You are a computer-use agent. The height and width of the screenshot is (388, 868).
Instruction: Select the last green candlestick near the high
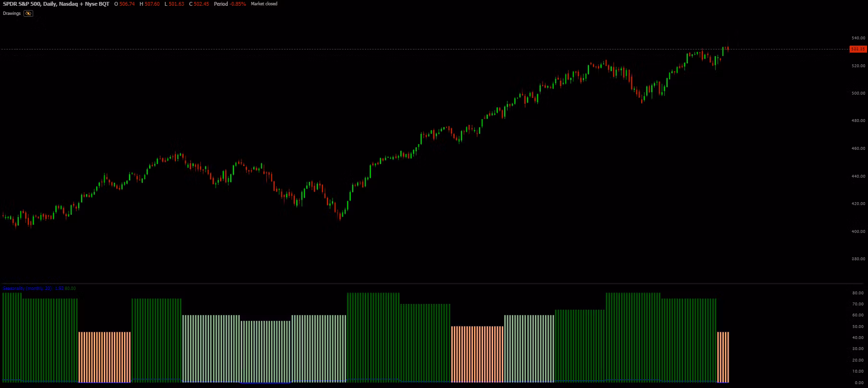(x=723, y=51)
